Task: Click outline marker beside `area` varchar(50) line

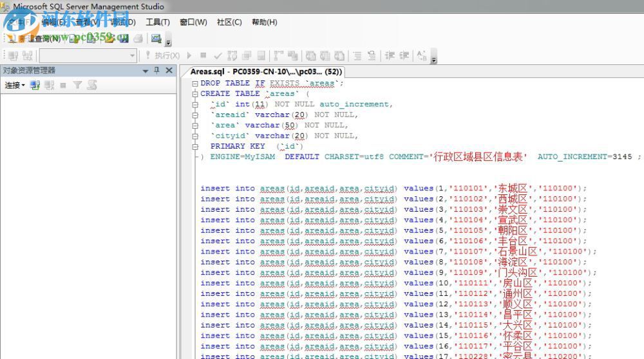Action: pos(195,125)
